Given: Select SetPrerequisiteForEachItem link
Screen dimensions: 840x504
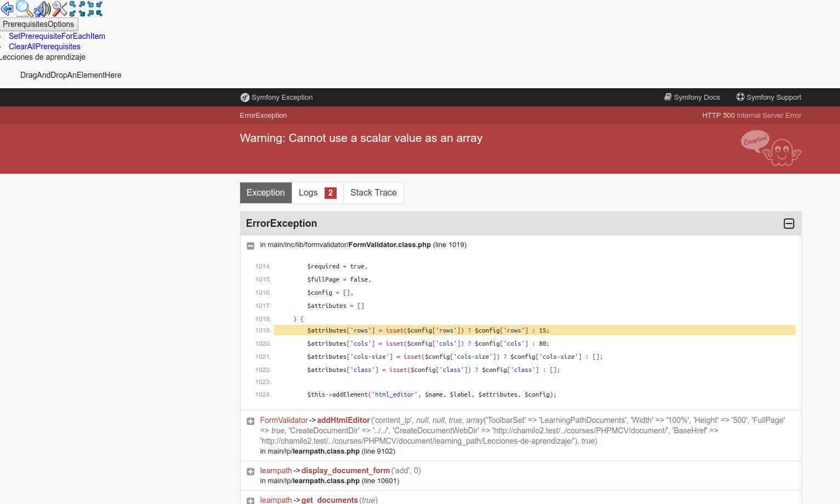Looking at the screenshot, I should tap(56, 36).
